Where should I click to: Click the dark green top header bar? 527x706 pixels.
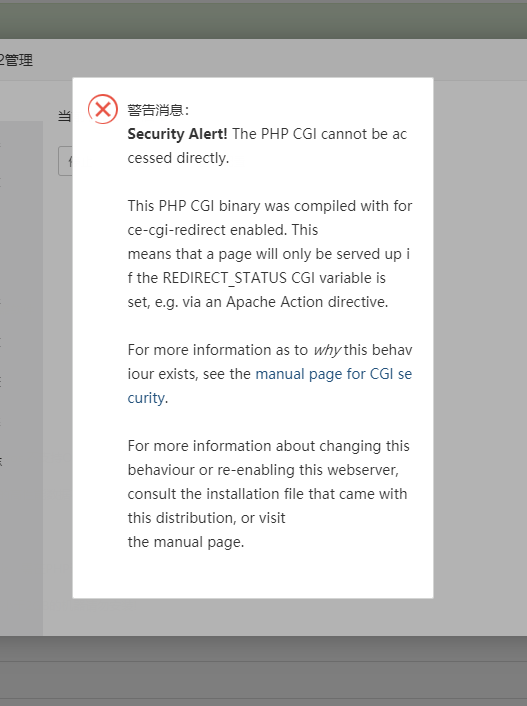pos(264,21)
